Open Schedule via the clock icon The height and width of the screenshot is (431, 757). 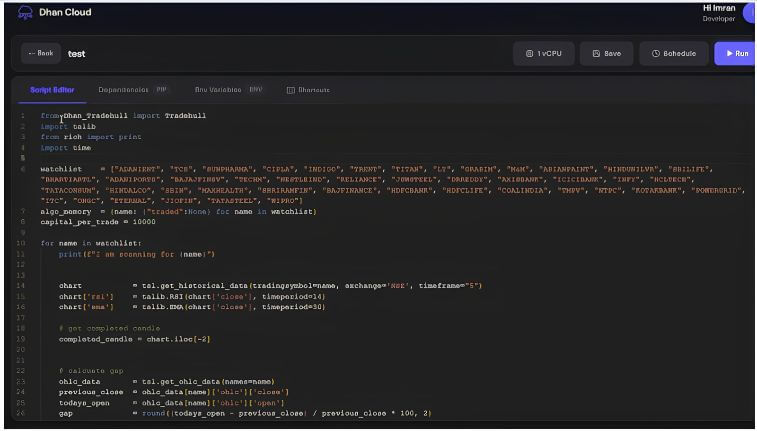656,54
